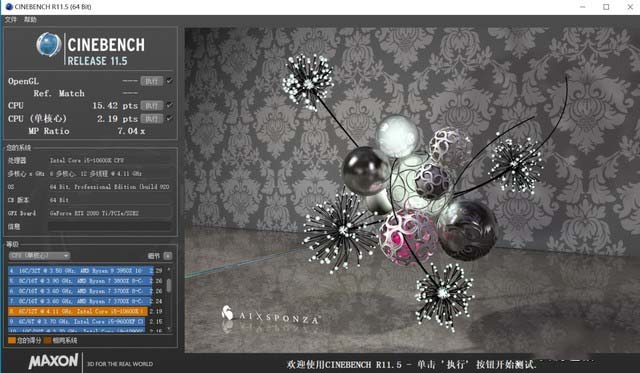Click the orange 您的得分 legend swatch

[x=11, y=340]
